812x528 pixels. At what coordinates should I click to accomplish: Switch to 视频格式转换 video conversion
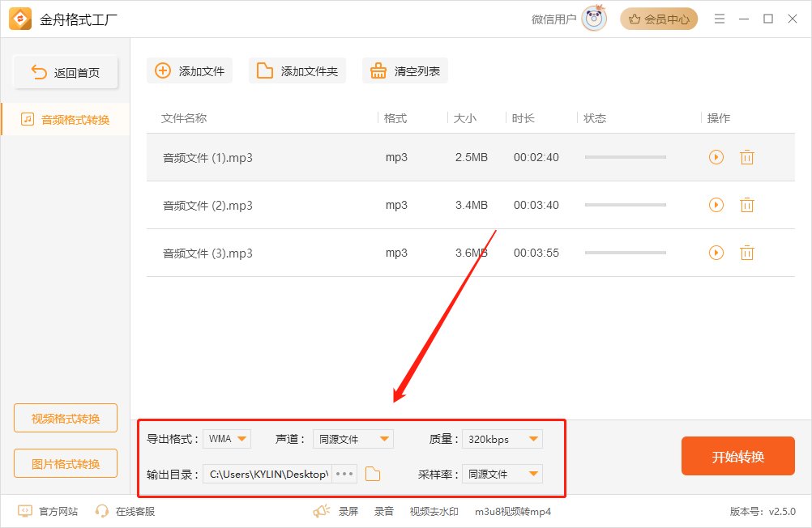[66, 418]
